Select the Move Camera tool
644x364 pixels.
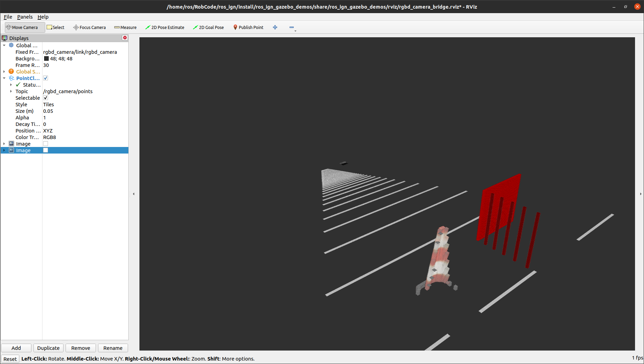[23, 27]
